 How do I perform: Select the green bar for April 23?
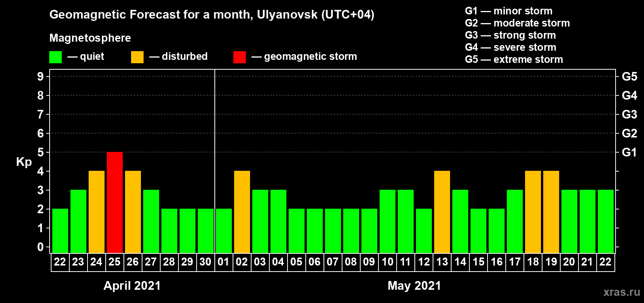coord(78,222)
